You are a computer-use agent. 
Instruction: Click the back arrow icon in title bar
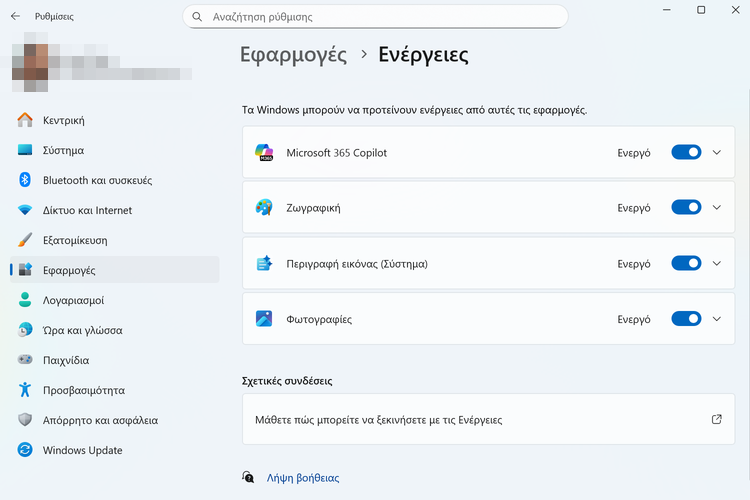(15, 17)
